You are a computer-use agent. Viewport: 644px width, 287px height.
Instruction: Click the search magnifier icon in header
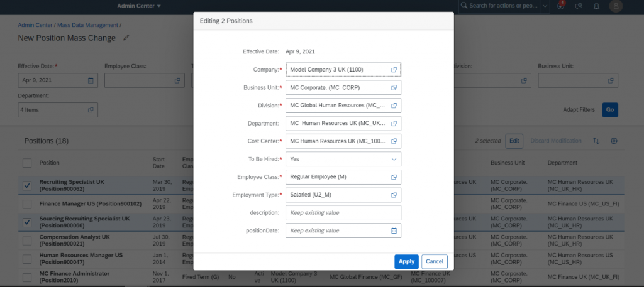pyautogui.click(x=464, y=6)
